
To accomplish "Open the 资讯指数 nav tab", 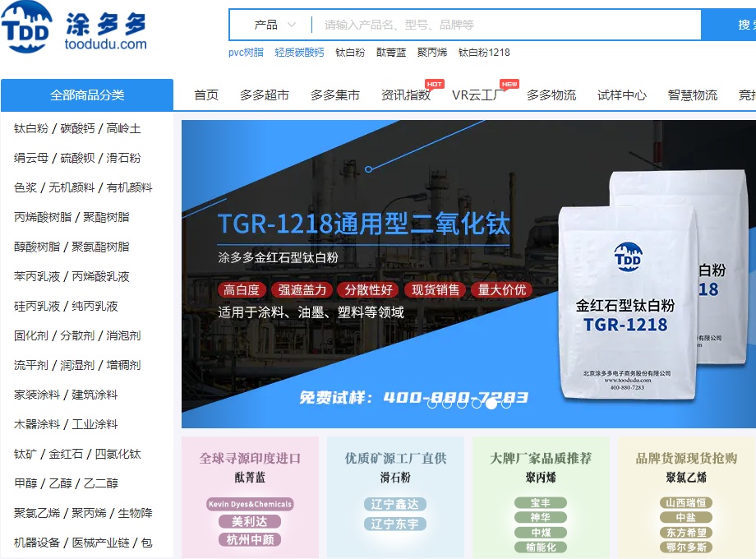I will 405,95.
